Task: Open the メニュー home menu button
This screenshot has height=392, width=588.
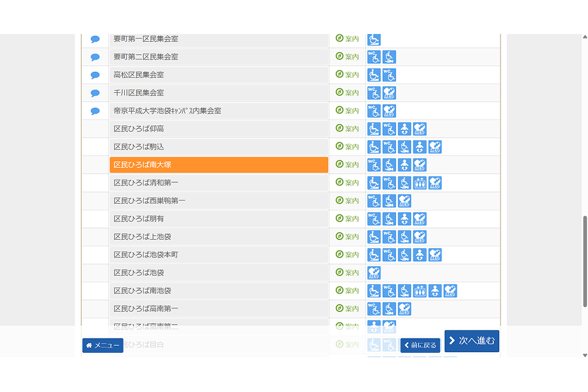Action: click(103, 345)
